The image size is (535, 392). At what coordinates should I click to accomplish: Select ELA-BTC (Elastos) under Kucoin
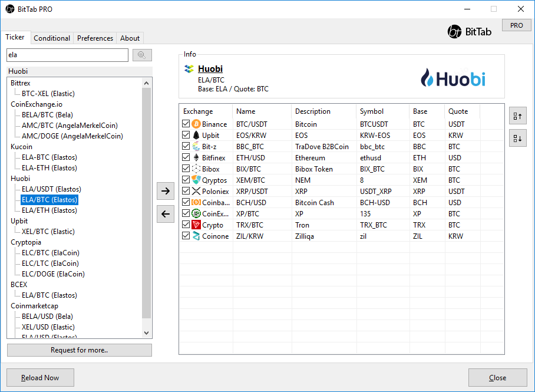tap(49, 157)
